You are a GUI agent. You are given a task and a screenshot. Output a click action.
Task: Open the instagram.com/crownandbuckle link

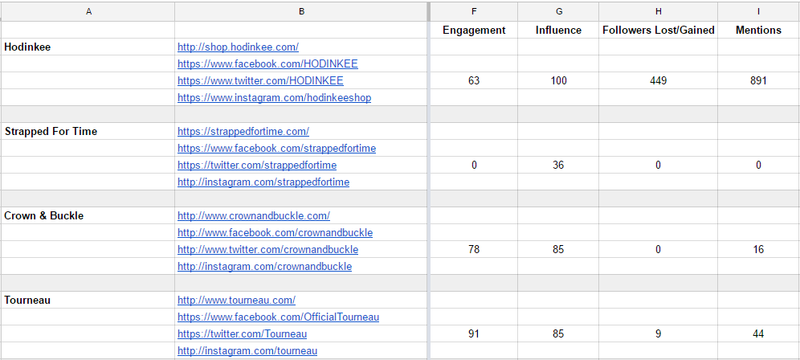click(x=264, y=266)
